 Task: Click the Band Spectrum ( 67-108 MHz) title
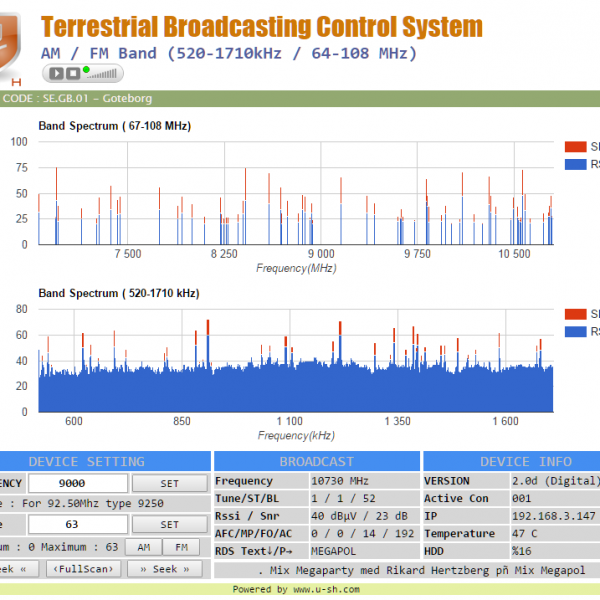tap(115, 126)
